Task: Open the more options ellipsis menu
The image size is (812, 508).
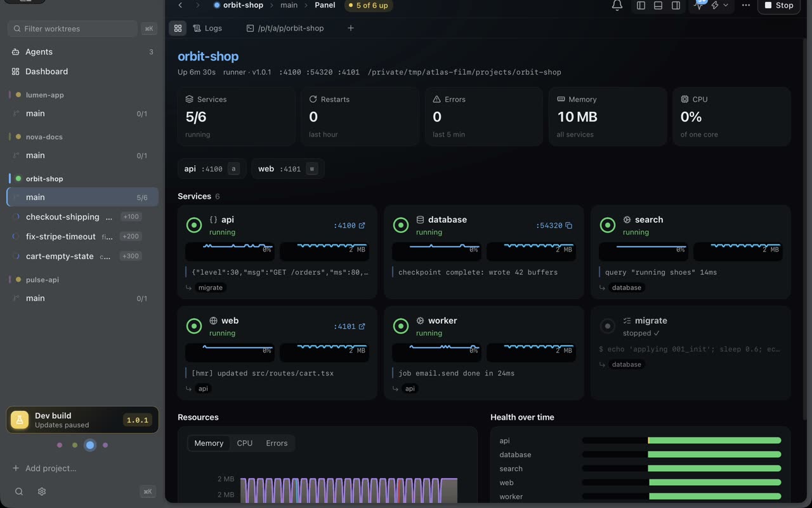Action: 746,5
